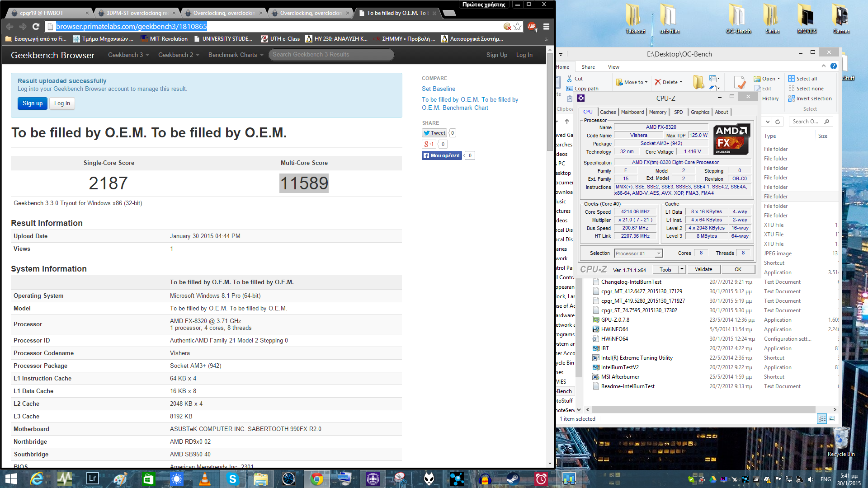The height and width of the screenshot is (488, 868).
Task: Switch Explorer to details view toggle
Action: tap(822, 419)
